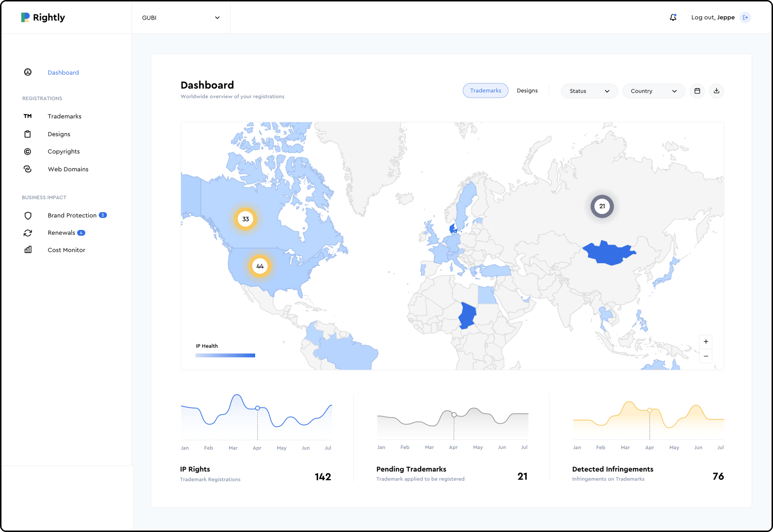Click the 44 marker on USA
Viewport: 773px width, 532px height.
coord(260,266)
